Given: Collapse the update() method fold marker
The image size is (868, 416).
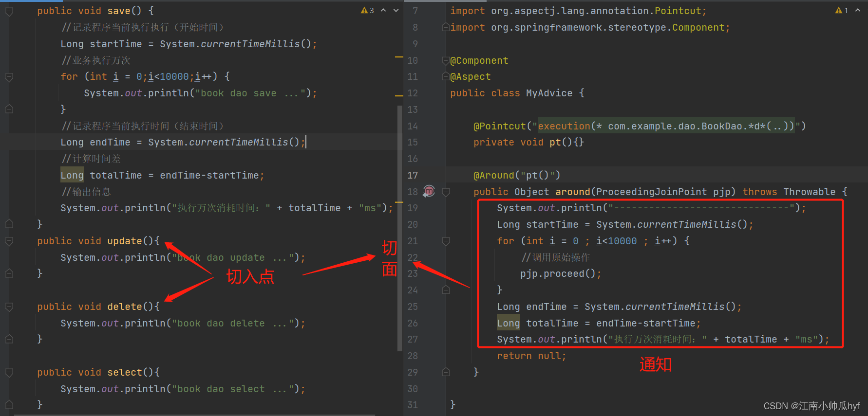Looking at the screenshot, I should pos(9,241).
